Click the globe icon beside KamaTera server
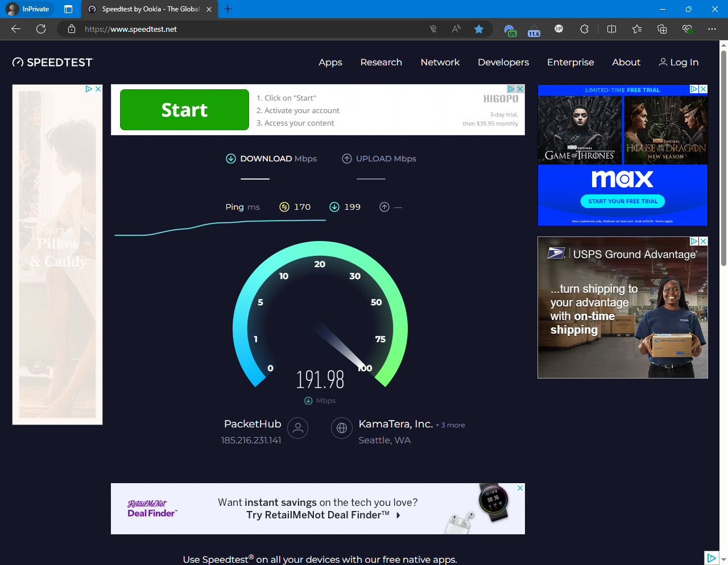The image size is (728, 565). pos(342,428)
